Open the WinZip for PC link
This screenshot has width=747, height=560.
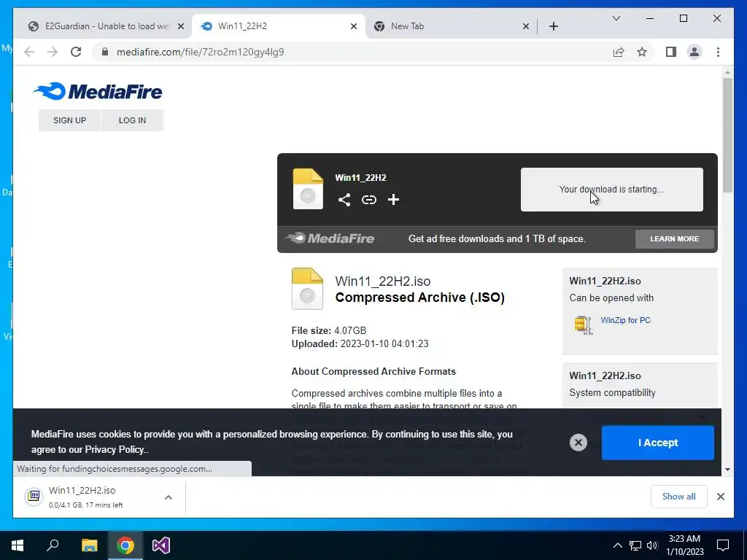625,320
